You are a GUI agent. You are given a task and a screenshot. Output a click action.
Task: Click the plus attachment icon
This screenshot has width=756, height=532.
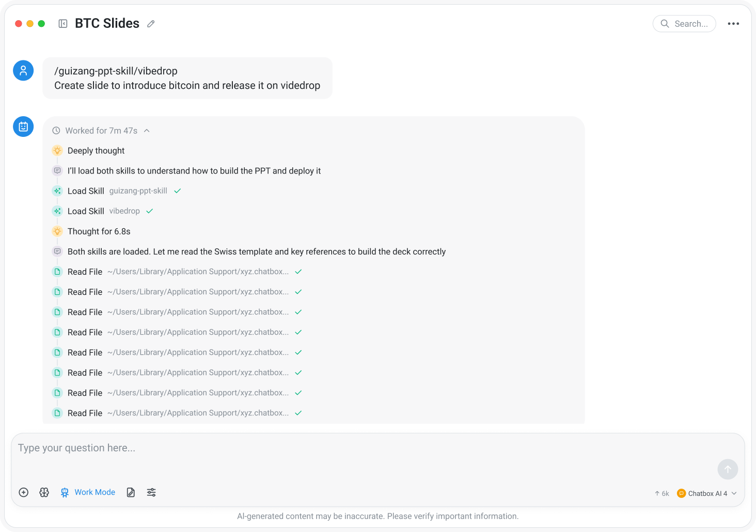[x=24, y=492]
